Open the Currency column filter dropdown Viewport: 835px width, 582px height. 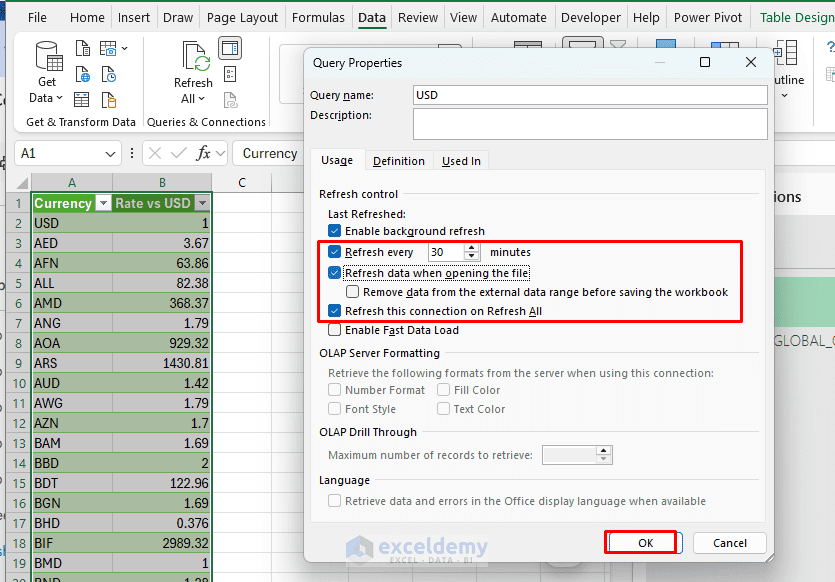[x=103, y=203]
